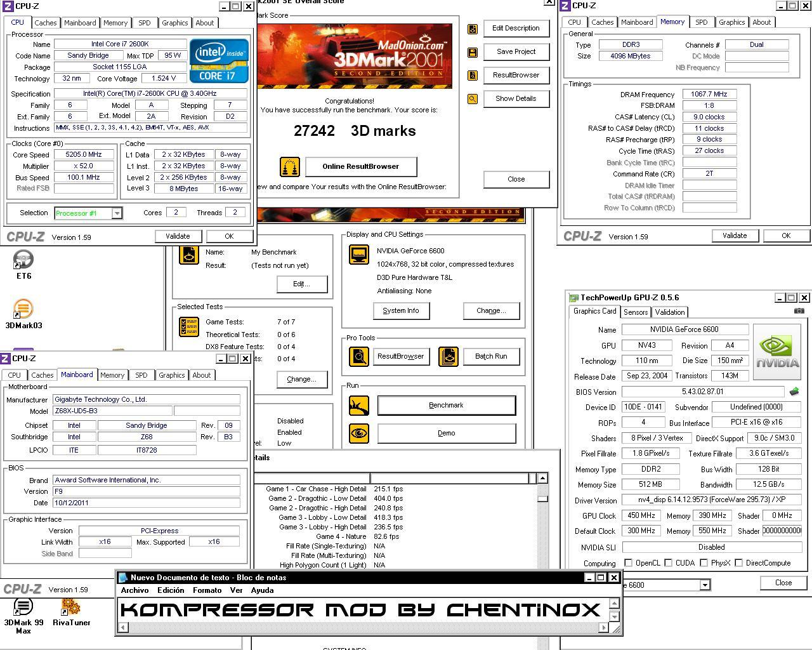
Task: Click the Benchmark button in 3DMark
Action: pyautogui.click(x=446, y=406)
